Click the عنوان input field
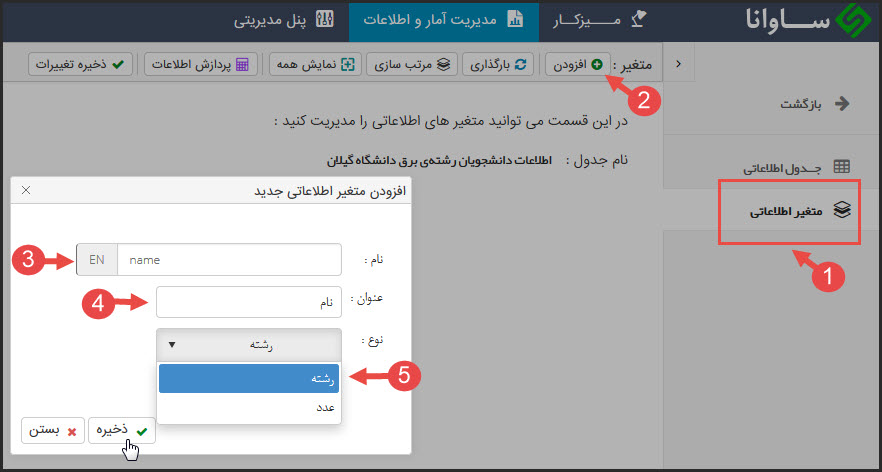The height and width of the screenshot is (472, 882). pyautogui.click(x=249, y=302)
